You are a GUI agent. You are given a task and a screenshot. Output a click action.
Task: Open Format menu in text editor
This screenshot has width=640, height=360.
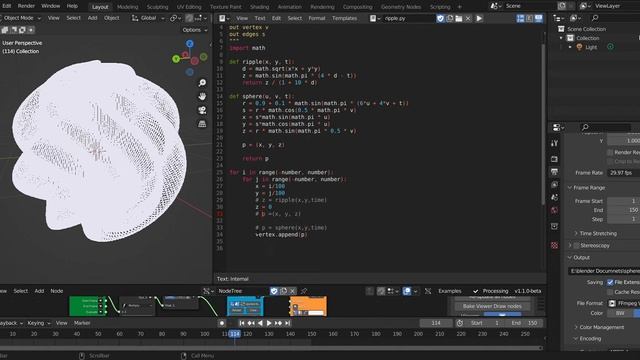tap(317, 18)
